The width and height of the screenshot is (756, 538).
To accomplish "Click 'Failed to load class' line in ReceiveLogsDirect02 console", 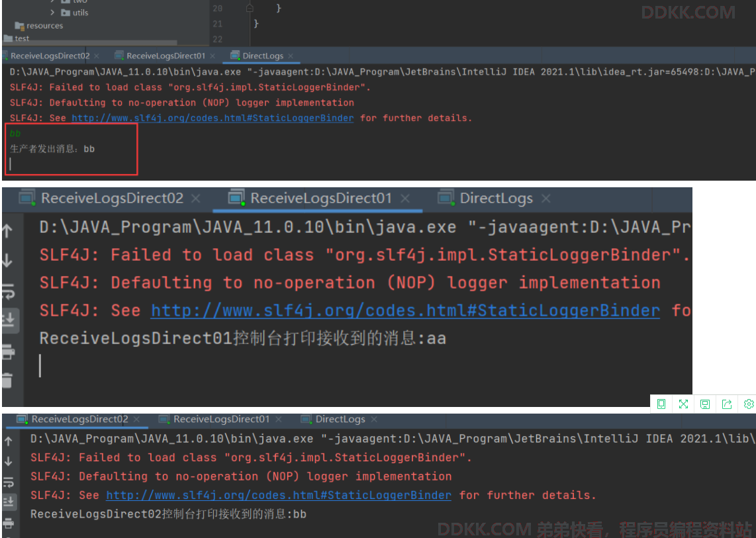I will [251, 457].
